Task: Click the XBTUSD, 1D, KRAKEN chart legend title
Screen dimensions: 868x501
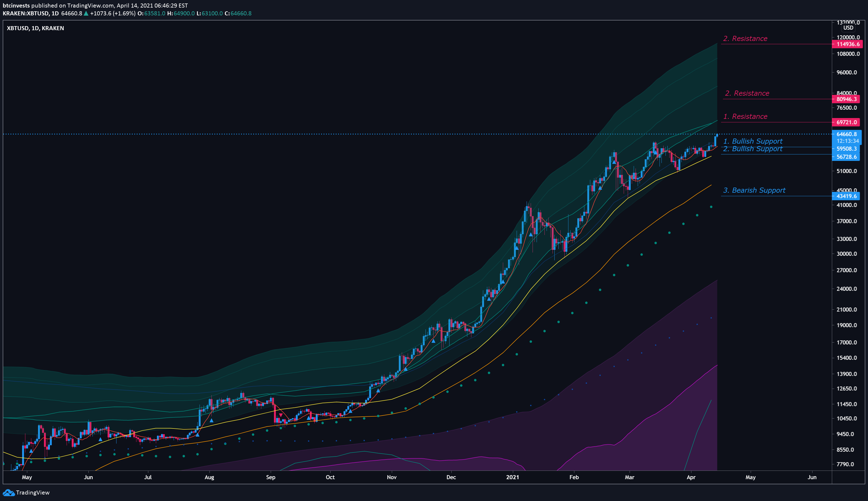Action: 35,28
